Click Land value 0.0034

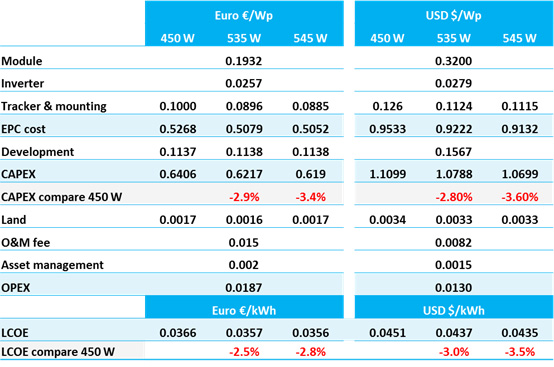(388, 220)
